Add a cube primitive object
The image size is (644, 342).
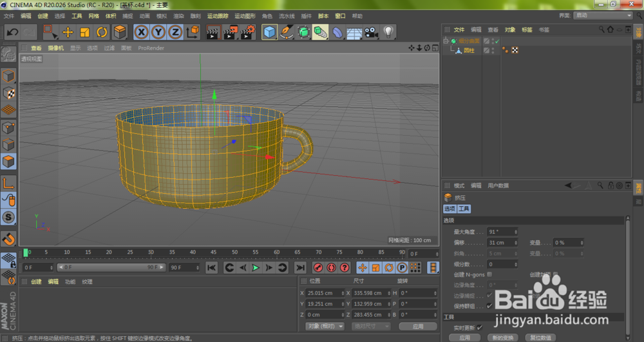[x=269, y=32]
